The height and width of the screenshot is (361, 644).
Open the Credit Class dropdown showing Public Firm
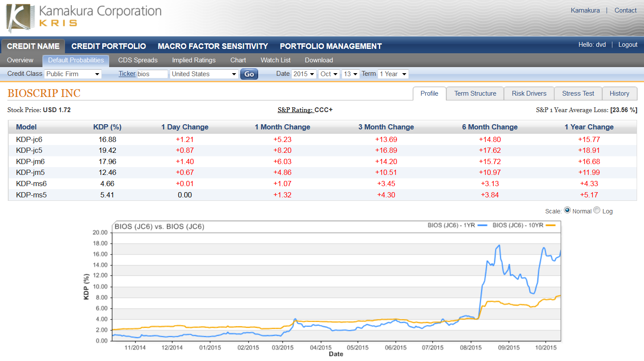[x=73, y=74]
